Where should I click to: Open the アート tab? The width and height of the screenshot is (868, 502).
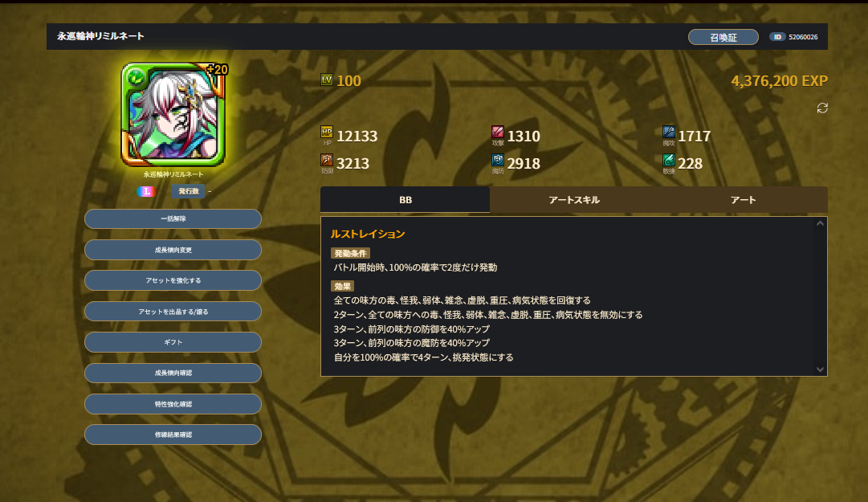(743, 200)
